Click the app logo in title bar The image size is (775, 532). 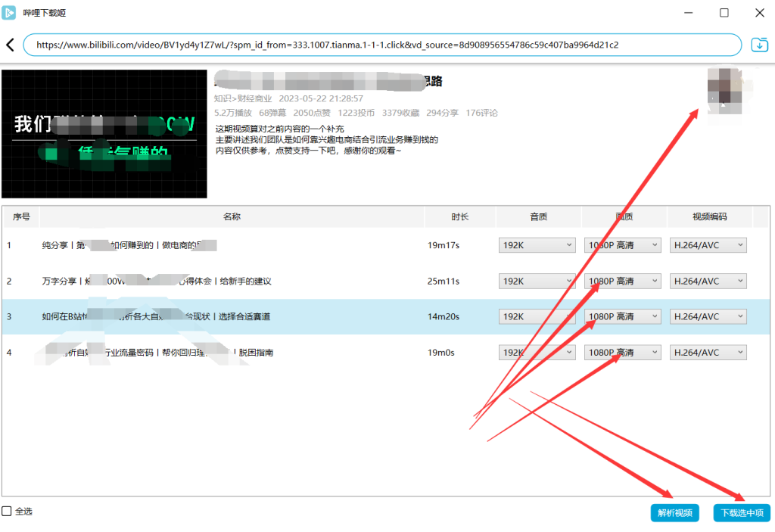coord(10,13)
